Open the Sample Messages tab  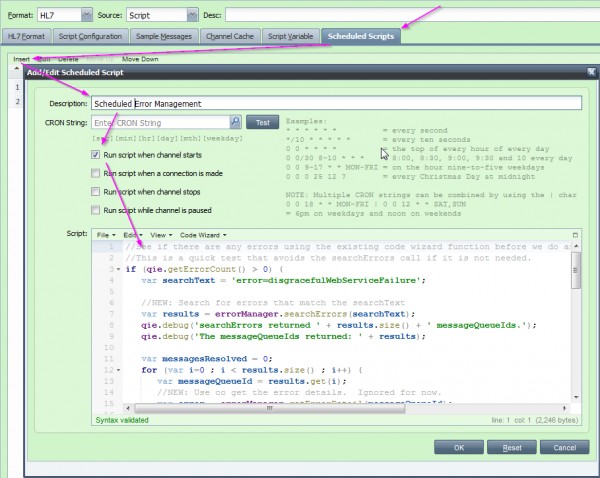[164, 36]
